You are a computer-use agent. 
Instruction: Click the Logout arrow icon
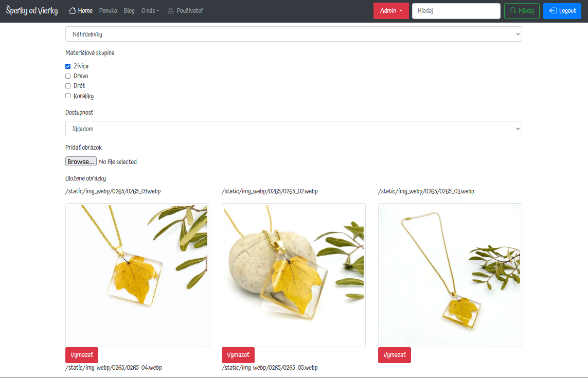(x=553, y=10)
